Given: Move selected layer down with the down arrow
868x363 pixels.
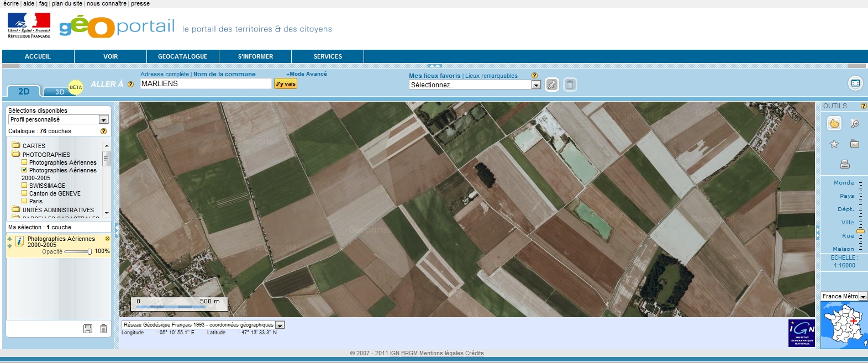Looking at the screenshot, I should 9,245.
